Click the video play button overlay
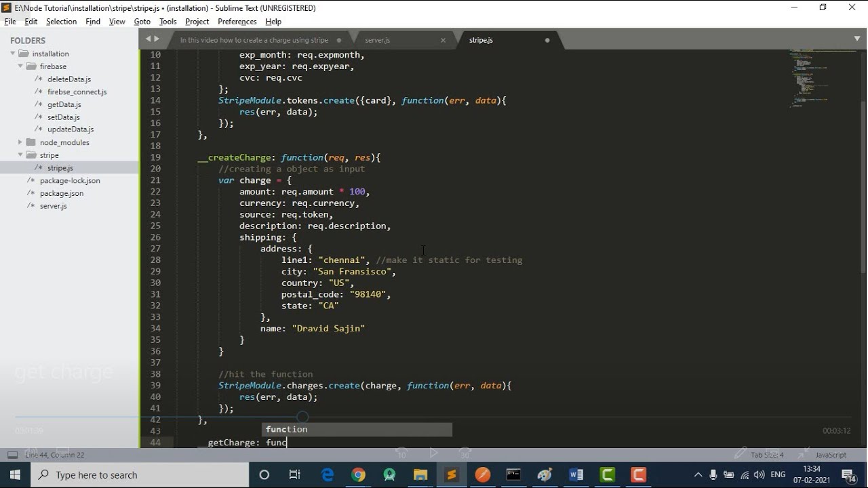The image size is (868, 488). [434, 453]
